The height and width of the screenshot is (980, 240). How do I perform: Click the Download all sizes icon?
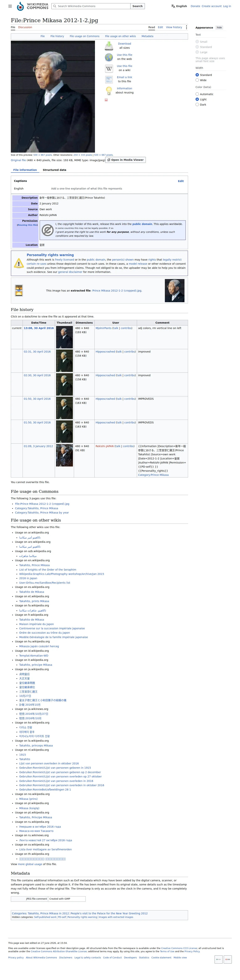(109, 46)
